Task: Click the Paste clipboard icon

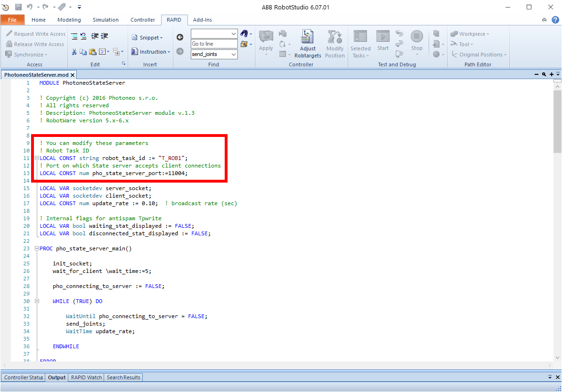Action: [93, 52]
